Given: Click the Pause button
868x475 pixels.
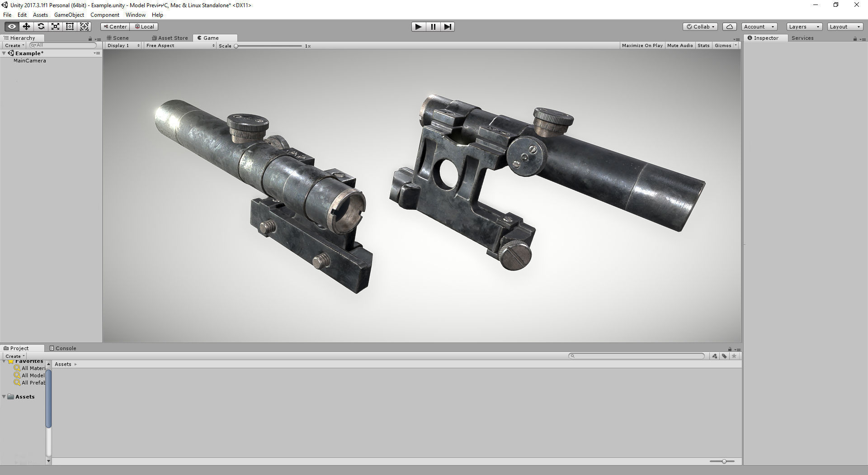Looking at the screenshot, I should [433, 27].
